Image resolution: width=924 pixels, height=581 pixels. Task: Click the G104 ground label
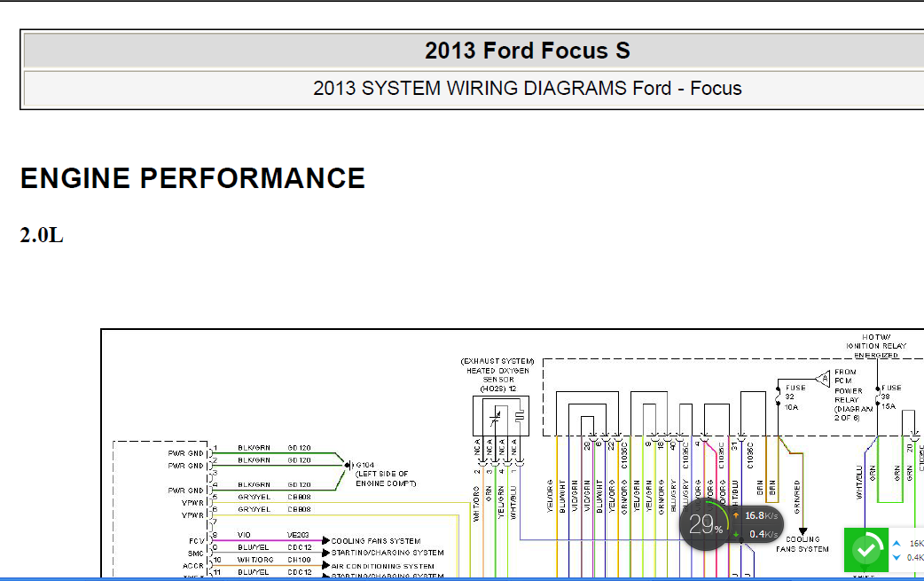pyautogui.click(x=365, y=465)
